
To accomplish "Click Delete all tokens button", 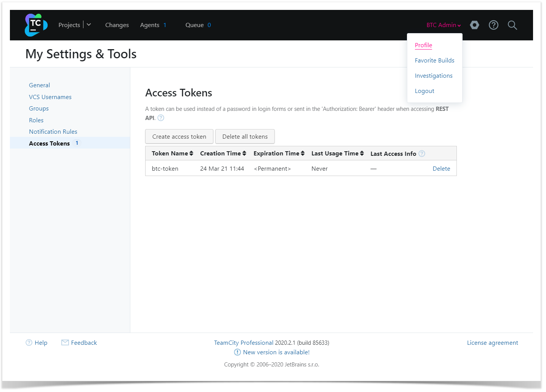I will tap(245, 136).
